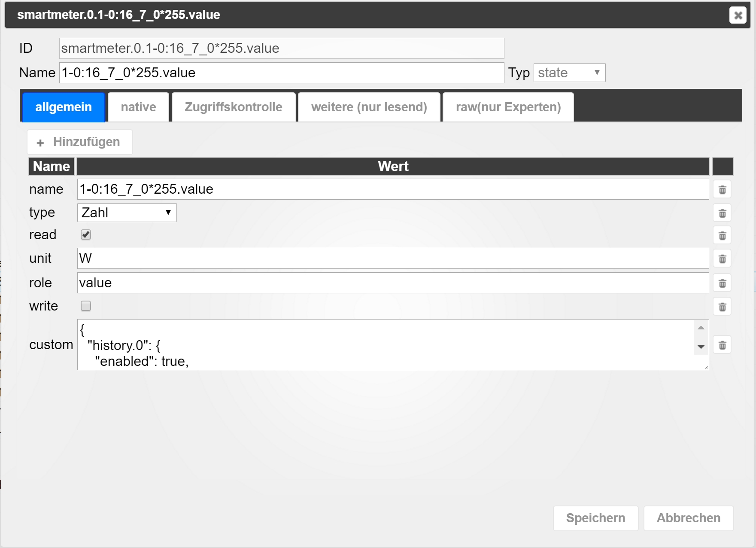Open the weitere (nur lesend) tab

[x=369, y=107]
